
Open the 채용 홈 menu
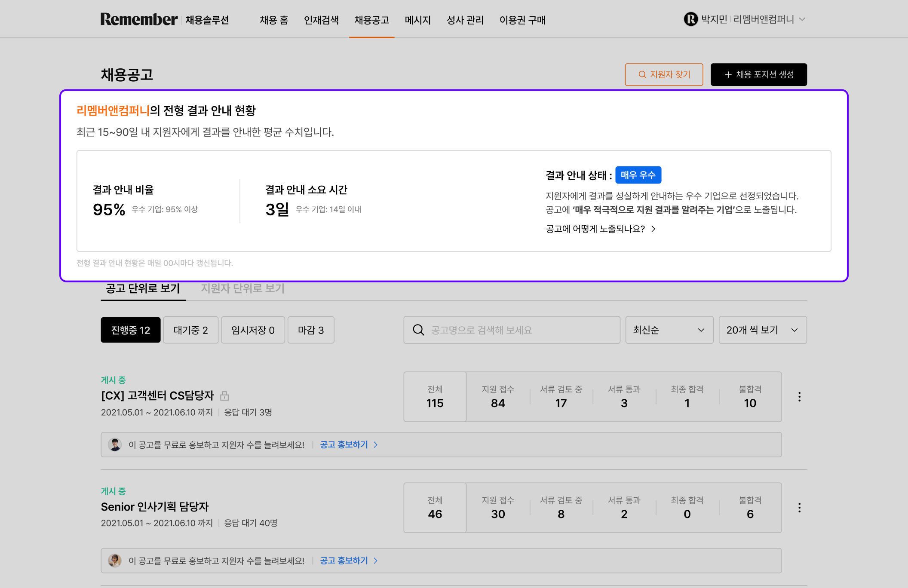click(x=274, y=20)
